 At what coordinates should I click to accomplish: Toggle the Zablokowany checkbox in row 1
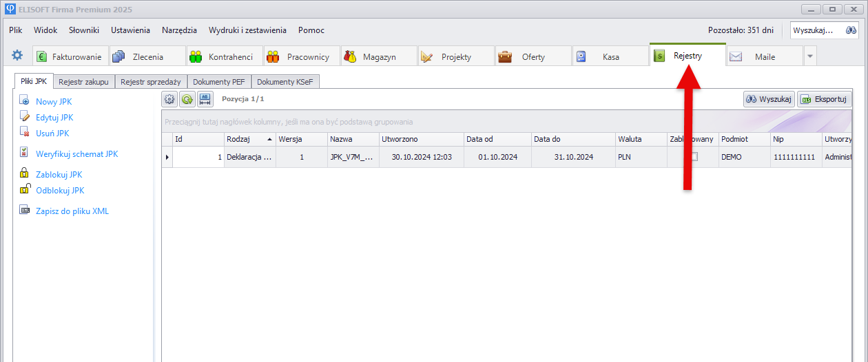[x=694, y=157]
